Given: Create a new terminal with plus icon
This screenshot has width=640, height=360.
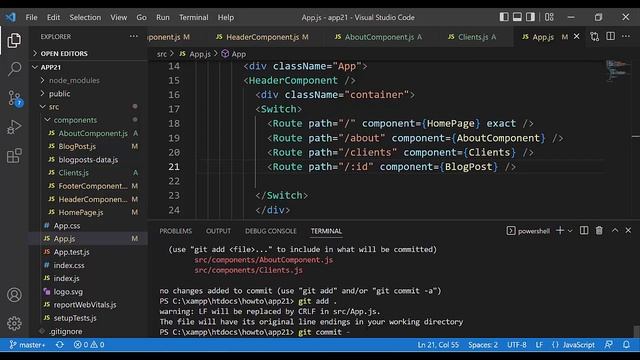Looking at the screenshot, I should [560, 231].
